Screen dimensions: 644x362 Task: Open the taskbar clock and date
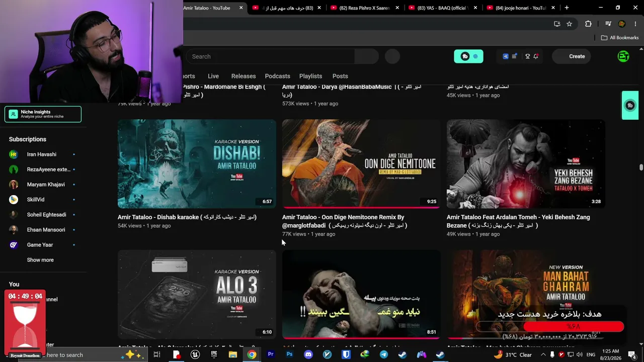[610, 354]
